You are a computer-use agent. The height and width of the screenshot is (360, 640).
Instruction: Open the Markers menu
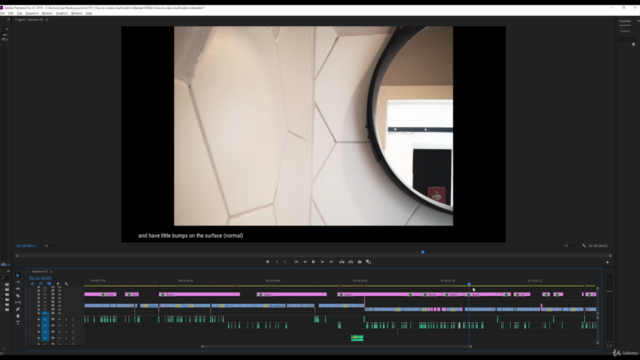(47, 13)
